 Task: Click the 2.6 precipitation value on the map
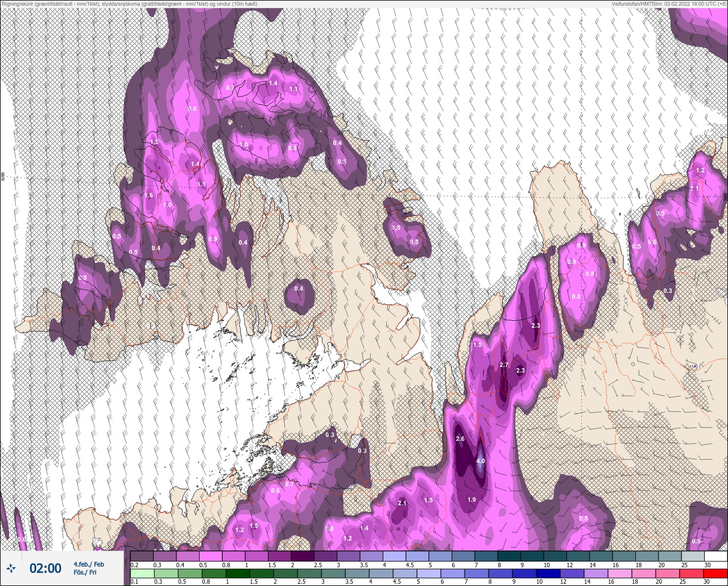(x=461, y=439)
